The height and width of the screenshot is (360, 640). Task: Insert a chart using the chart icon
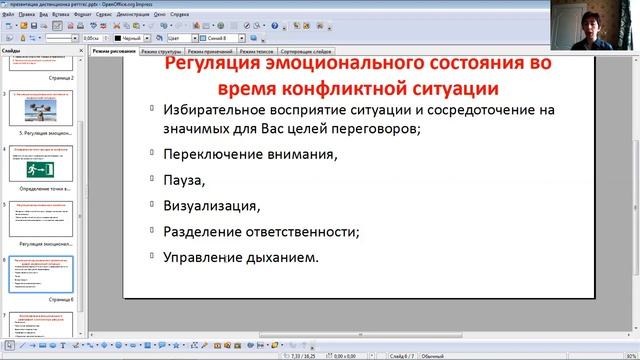[197, 26]
